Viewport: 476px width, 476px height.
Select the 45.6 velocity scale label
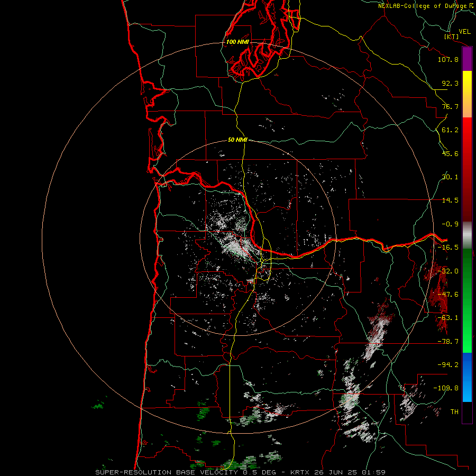tap(450, 153)
